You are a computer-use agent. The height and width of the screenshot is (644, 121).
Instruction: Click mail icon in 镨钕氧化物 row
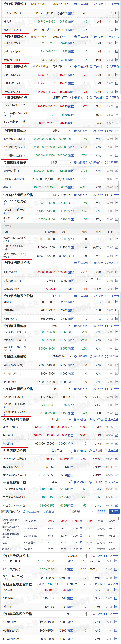[72, 427]
